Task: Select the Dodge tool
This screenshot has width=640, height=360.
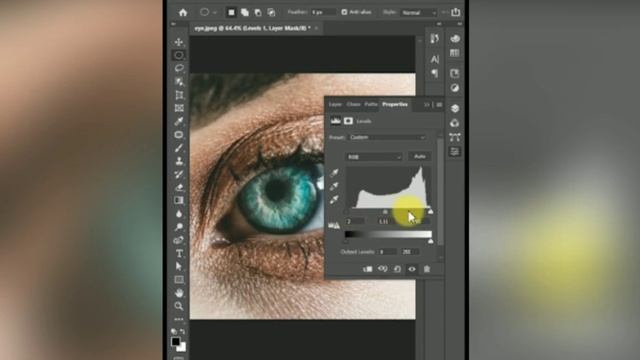Action: click(179, 227)
